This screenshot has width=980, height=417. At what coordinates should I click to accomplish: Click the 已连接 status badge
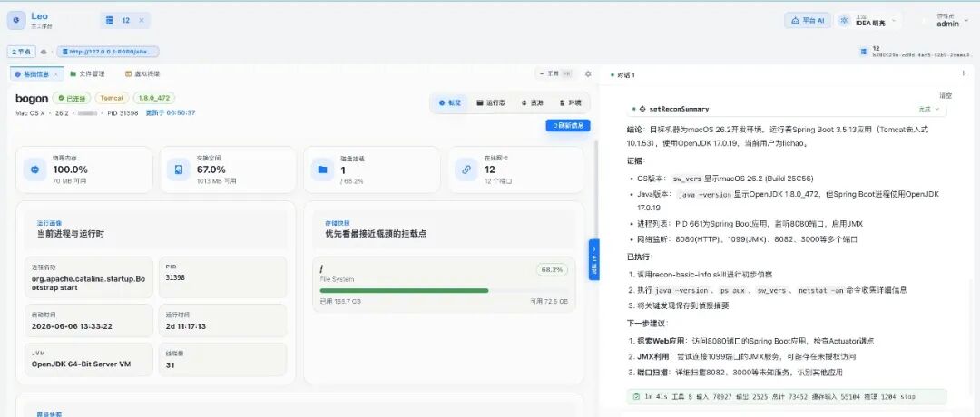[x=72, y=98]
